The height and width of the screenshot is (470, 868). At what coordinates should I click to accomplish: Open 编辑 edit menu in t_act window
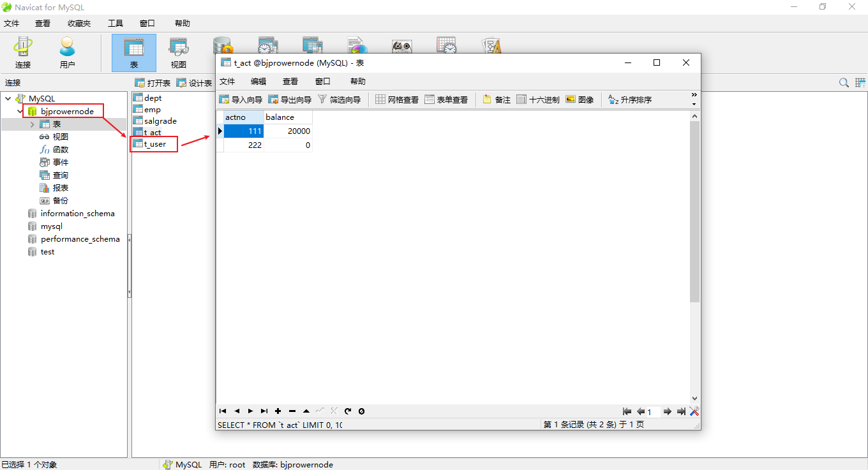(258, 82)
